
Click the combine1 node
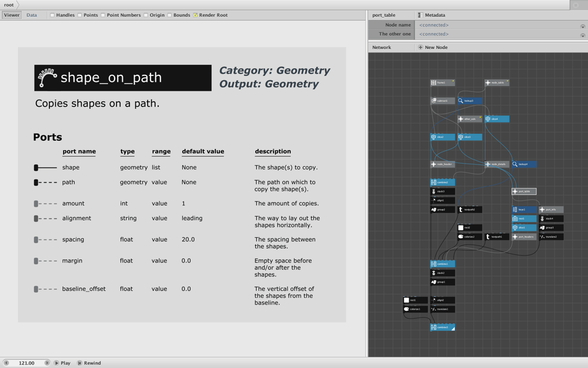coord(443,264)
